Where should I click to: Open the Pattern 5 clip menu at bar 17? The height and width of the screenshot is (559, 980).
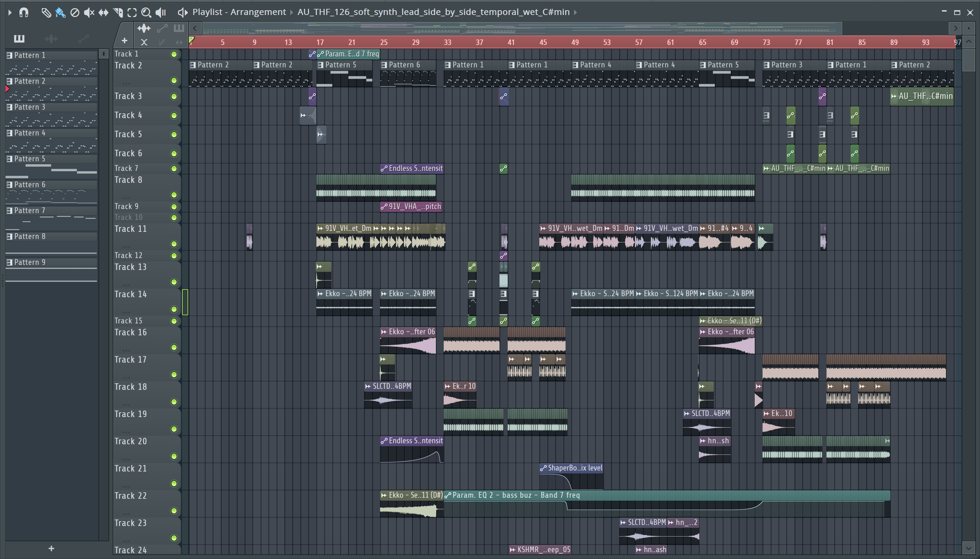point(321,65)
